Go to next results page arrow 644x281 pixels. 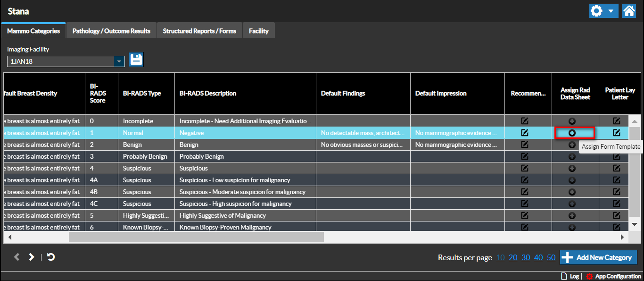click(32, 257)
